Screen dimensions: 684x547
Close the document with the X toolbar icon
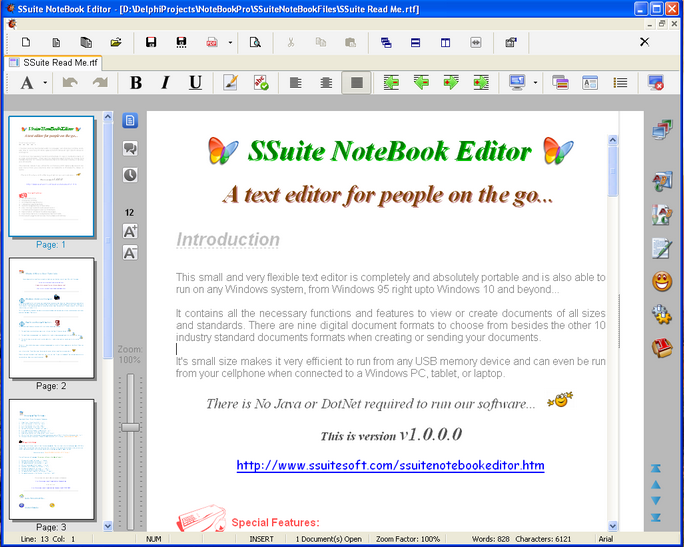click(644, 42)
